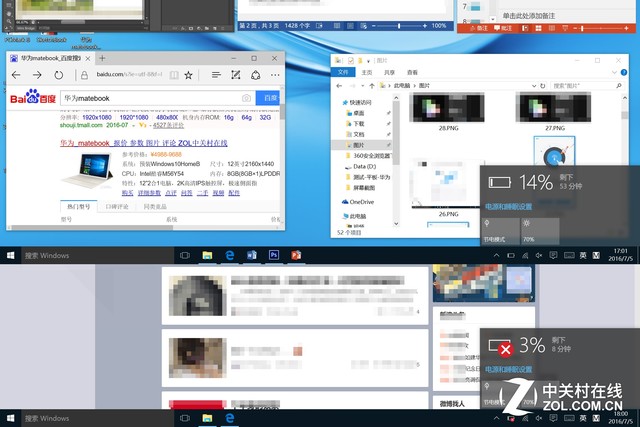Click the 64g ROM link
640x427 pixels.
(x=247, y=117)
